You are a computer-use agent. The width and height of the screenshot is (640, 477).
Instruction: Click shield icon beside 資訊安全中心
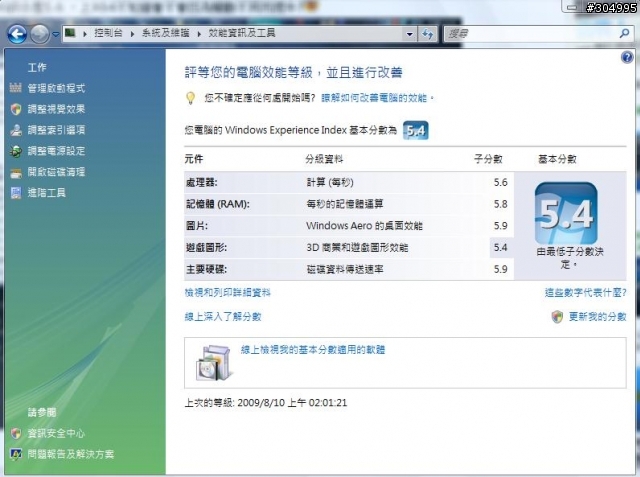tap(16, 433)
